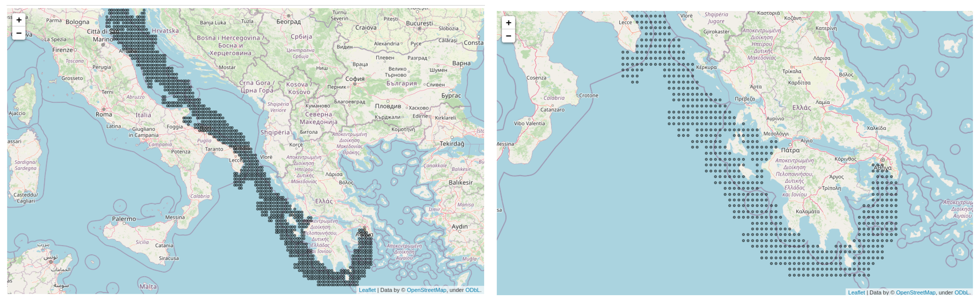Click the Lecce label on right map
980x301 pixels.
(x=625, y=22)
